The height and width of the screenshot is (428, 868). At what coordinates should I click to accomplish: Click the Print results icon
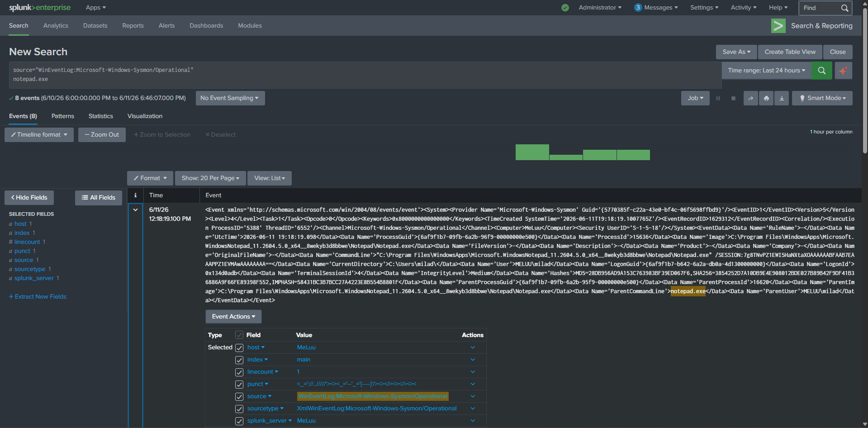[x=766, y=98]
